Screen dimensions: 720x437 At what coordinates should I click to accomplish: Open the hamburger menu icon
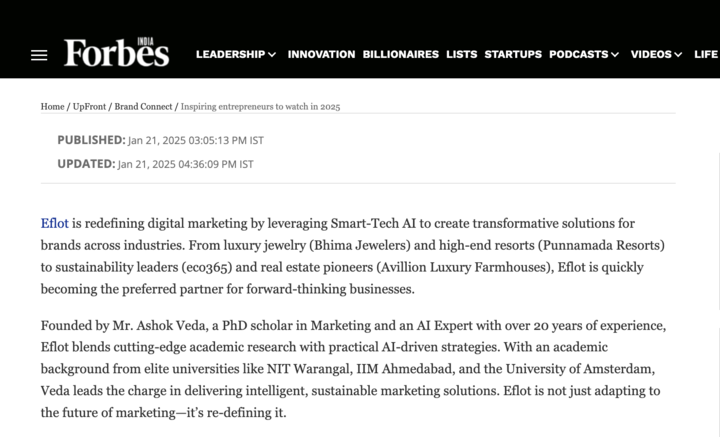pyautogui.click(x=39, y=56)
